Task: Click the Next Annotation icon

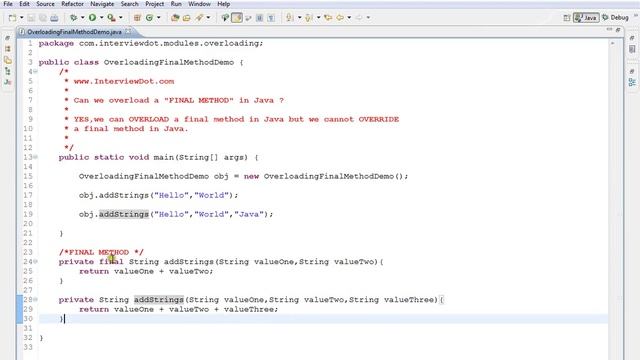Action: [x=290, y=18]
